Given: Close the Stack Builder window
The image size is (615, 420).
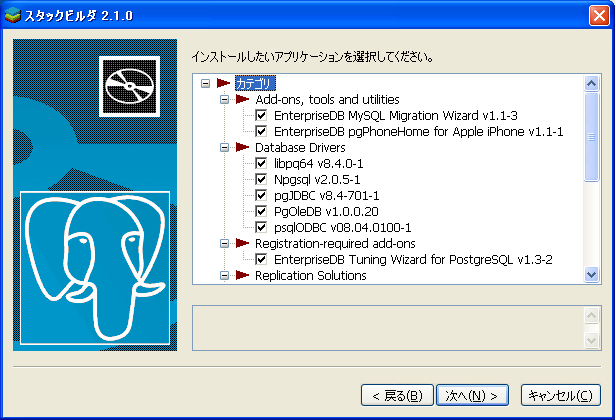Looking at the screenshot, I should click(599, 16).
